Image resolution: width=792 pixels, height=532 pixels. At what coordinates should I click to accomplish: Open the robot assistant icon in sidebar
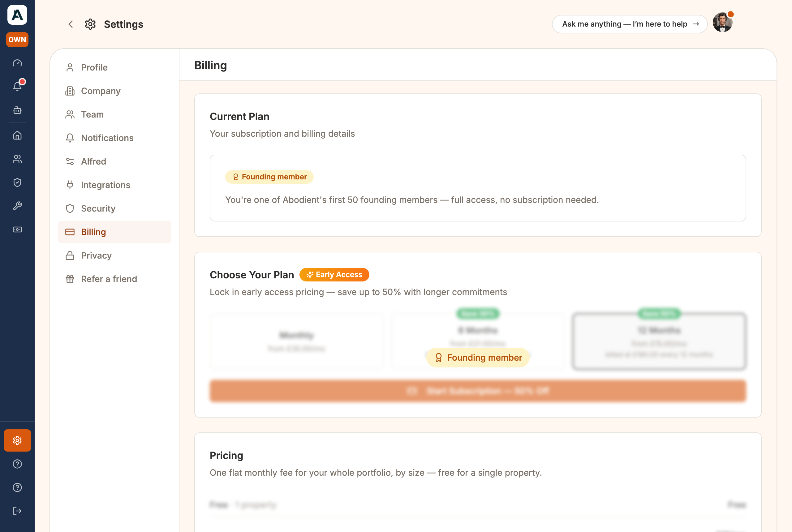(x=17, y=110)
